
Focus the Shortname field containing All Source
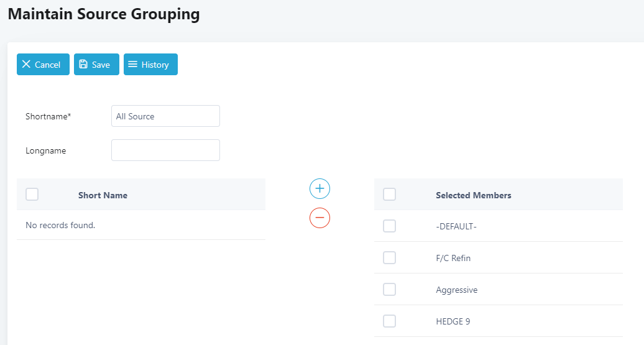(165, 116)
